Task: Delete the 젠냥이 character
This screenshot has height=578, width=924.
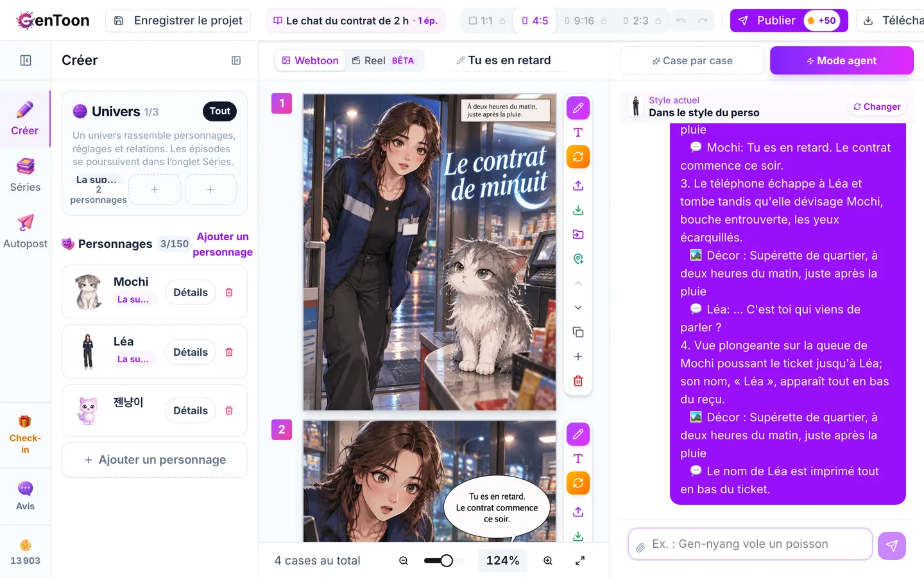Action: pos(229,410)
